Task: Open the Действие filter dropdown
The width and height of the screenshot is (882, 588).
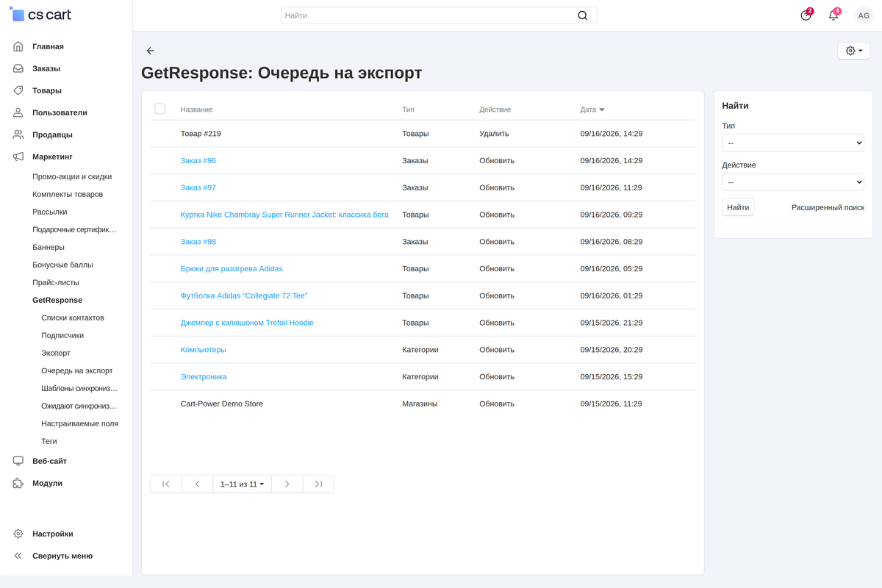Action: click(x=793, y=182)
